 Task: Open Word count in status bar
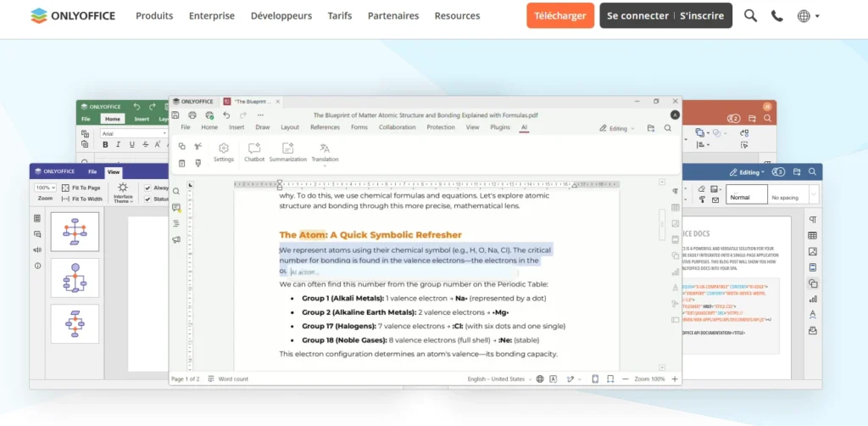point(228,379)
